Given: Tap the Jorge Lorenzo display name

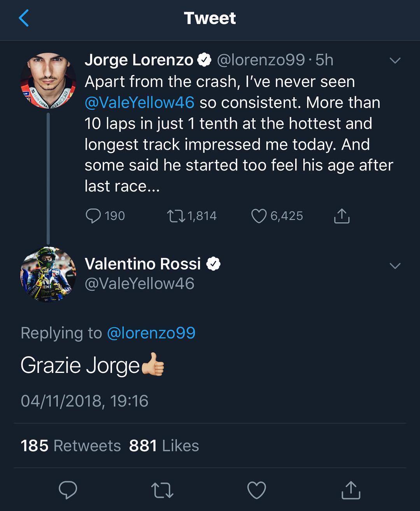Looking at the screenshot, I should click(139, 60).
